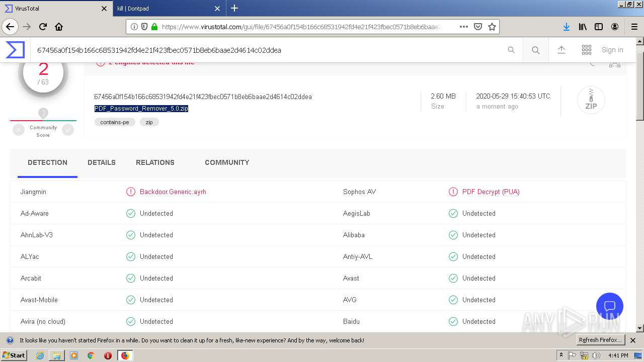Open the tracking protection shield icon

coord(144,27)
